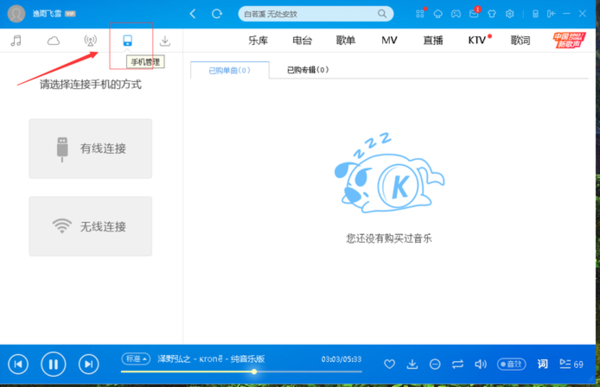This screenshot has height=387, width=600.
Task: Minimize the KuGou window
Action: [x=567, y=14]
